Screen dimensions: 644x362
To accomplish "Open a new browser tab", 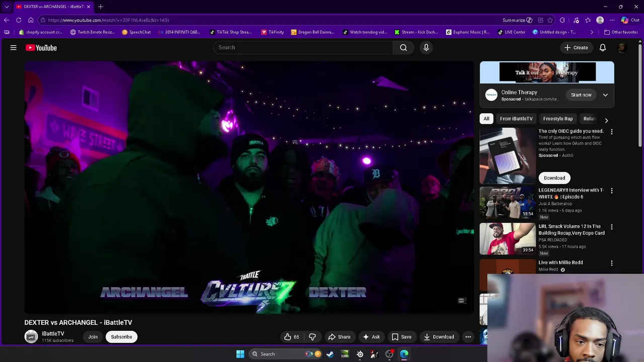I will click(x=101, y=7).
